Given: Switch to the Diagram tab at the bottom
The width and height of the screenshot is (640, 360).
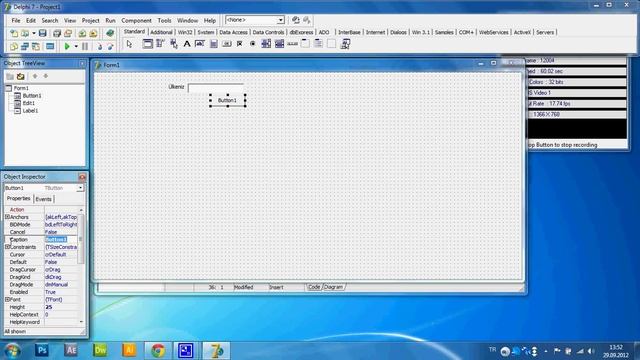Looking at the screenshot, I should point(333,287).
